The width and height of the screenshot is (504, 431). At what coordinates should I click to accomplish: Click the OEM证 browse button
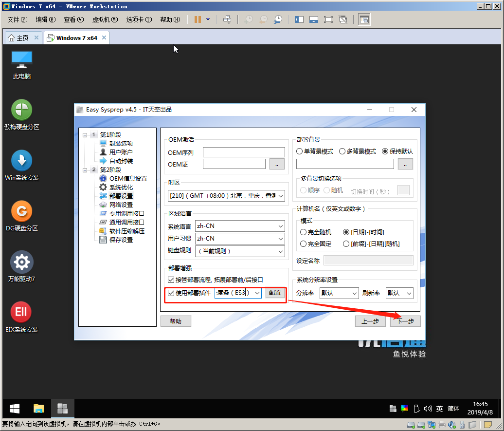pyautogui.click(x=277, y=164)
